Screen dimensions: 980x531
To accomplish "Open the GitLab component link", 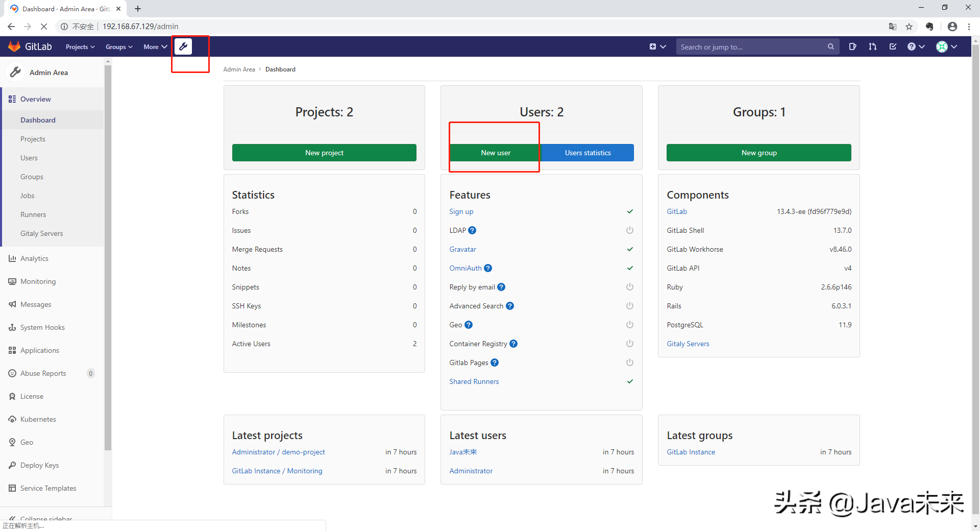I will tap(677, 211).
